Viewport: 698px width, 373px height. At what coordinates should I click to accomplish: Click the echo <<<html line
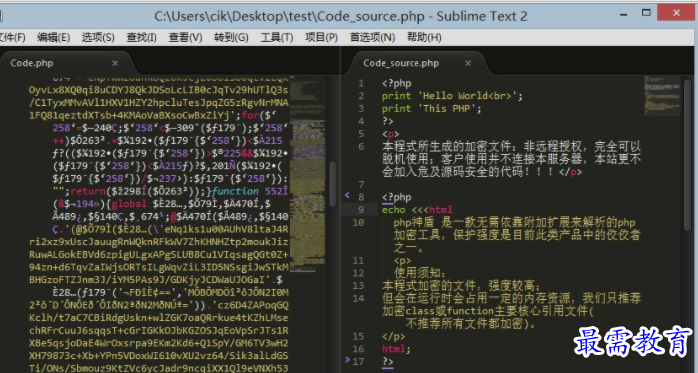pos(417,210)
